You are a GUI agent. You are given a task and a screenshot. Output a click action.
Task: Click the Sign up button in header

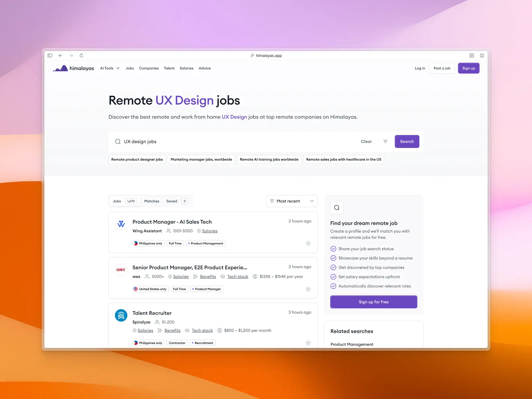click(x=468, y=68)
